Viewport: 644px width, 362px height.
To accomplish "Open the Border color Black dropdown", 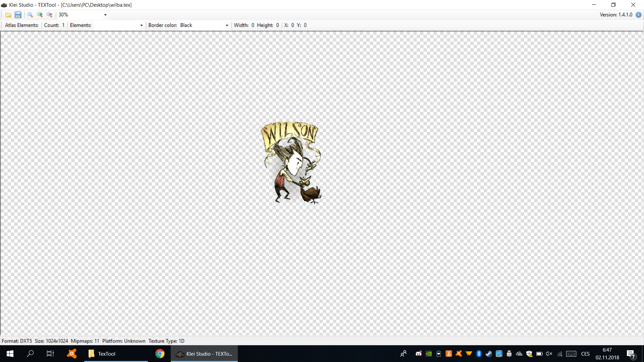I will tap(227, 25).
